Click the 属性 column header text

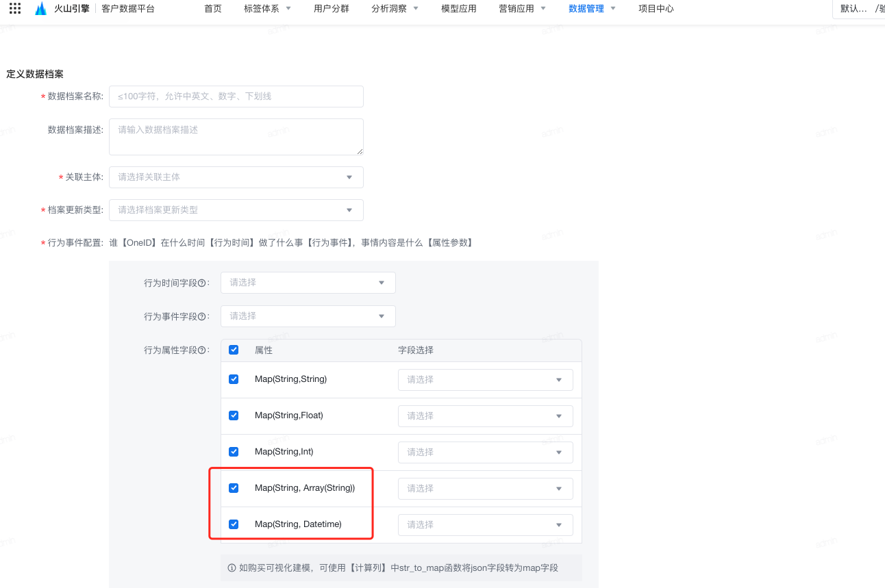(x=264, y=350)
